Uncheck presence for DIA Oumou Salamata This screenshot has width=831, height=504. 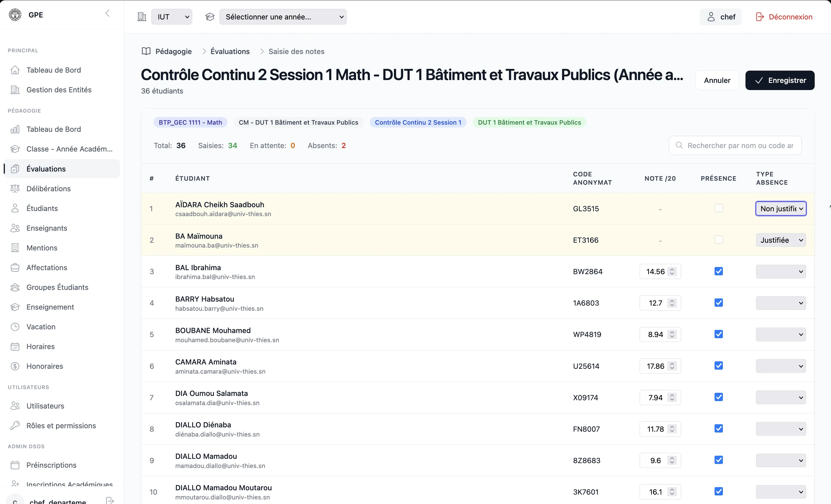(718, 397)
